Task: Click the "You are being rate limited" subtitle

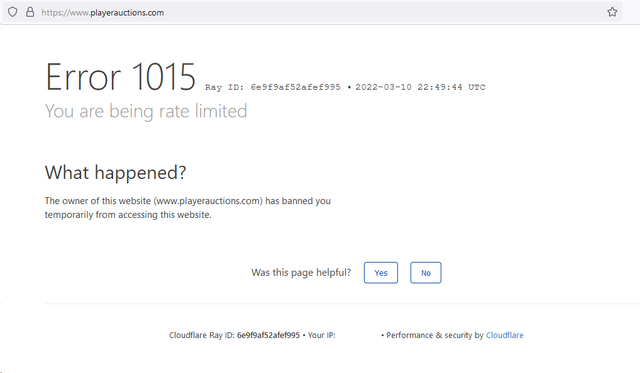Action: click(146, 111)
